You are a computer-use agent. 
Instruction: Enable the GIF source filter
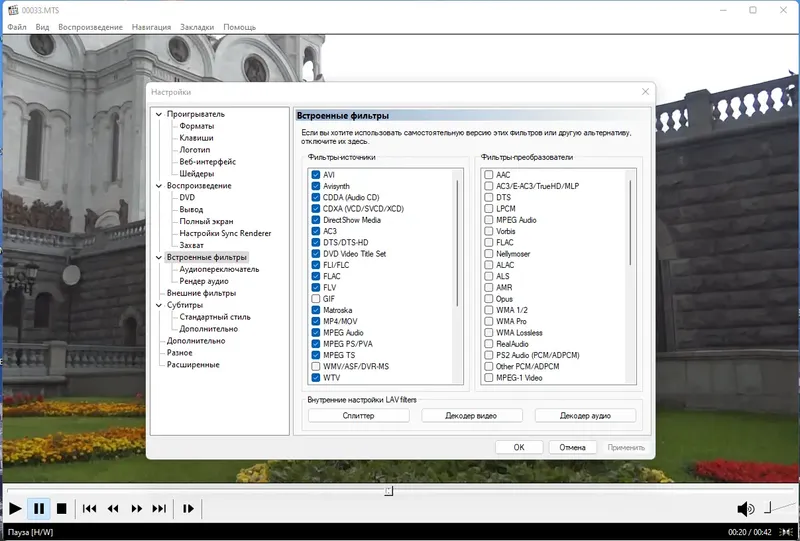(316, 299)
